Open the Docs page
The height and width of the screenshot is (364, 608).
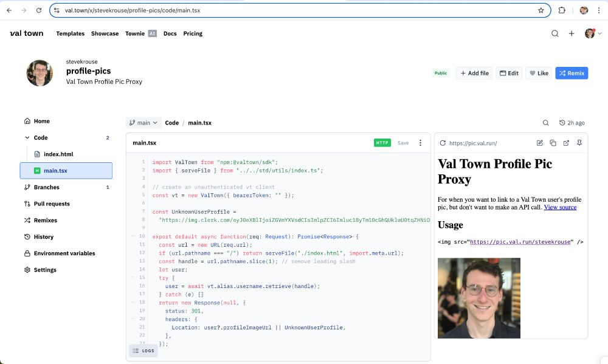point(170,33)
